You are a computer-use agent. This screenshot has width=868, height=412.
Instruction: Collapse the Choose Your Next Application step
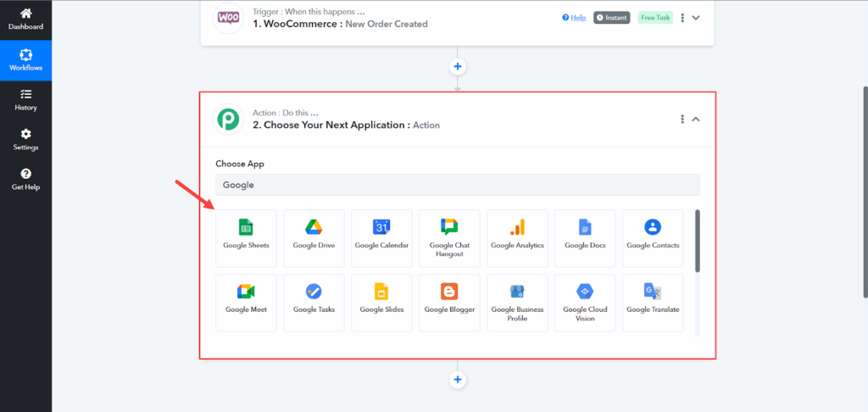click(697, 119)
